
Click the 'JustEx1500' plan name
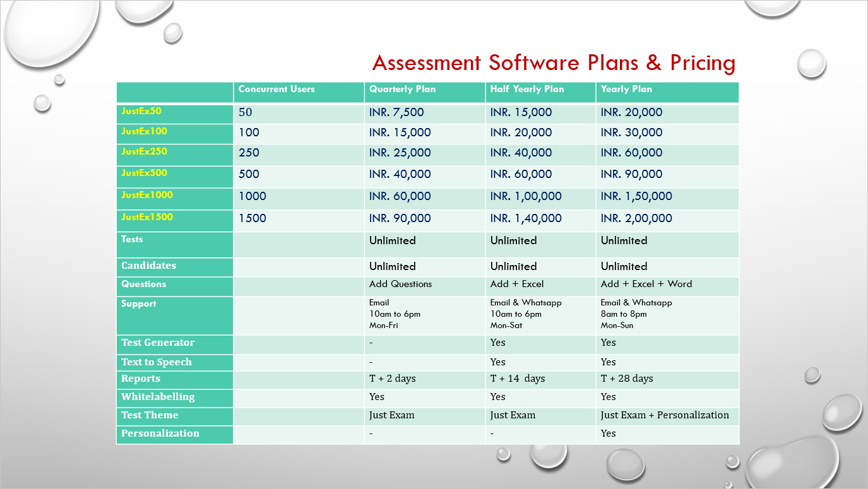147,216
